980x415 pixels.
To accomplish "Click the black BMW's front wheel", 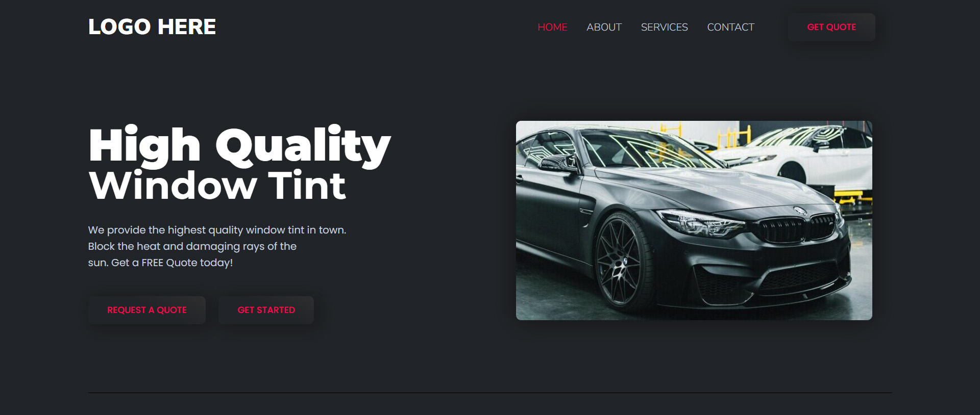I will [624, 260].
